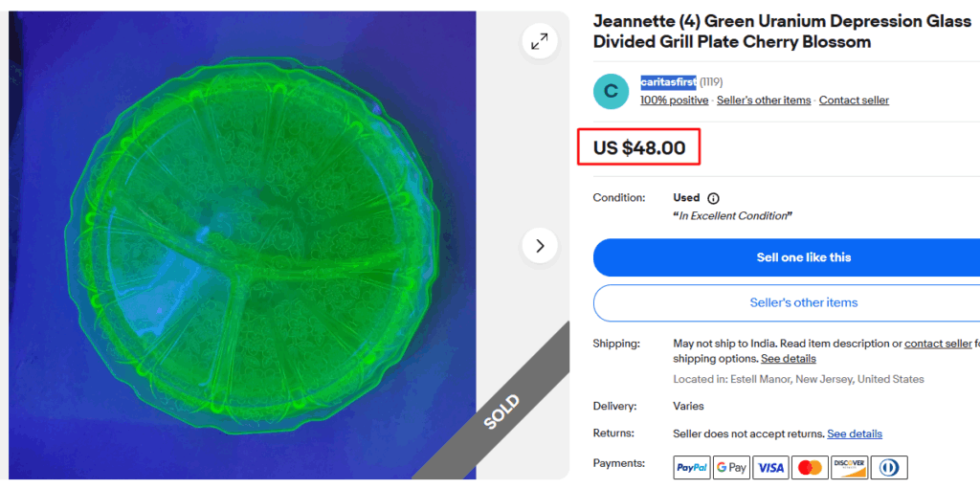This screenshot has width=980, height=489.
Task: Open See details for shipping options
Action: (x=788, y=359)
